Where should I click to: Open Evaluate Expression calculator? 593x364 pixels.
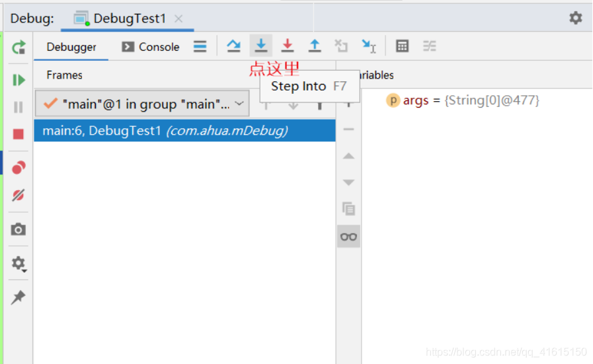(402, 46)
